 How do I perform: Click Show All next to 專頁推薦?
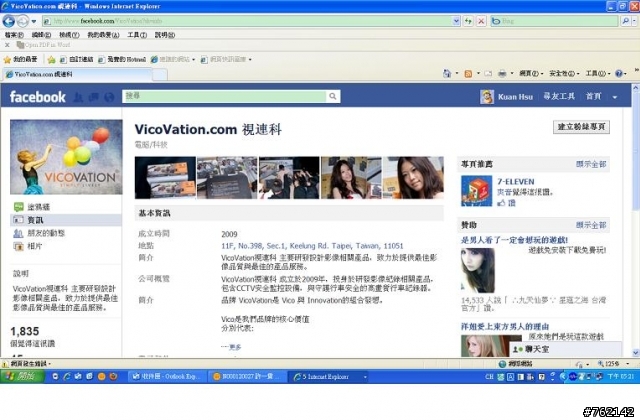tap(591, 164)
